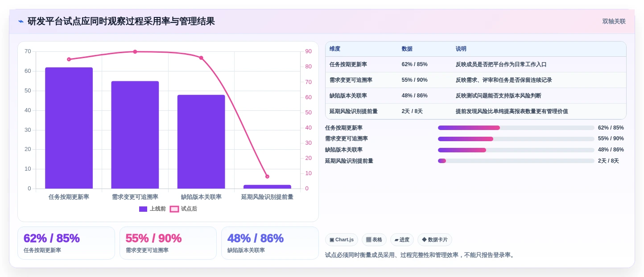644x277 pixels.
Task: Click the 任务按期更新率 progress row label
Action: pos(344,128)
